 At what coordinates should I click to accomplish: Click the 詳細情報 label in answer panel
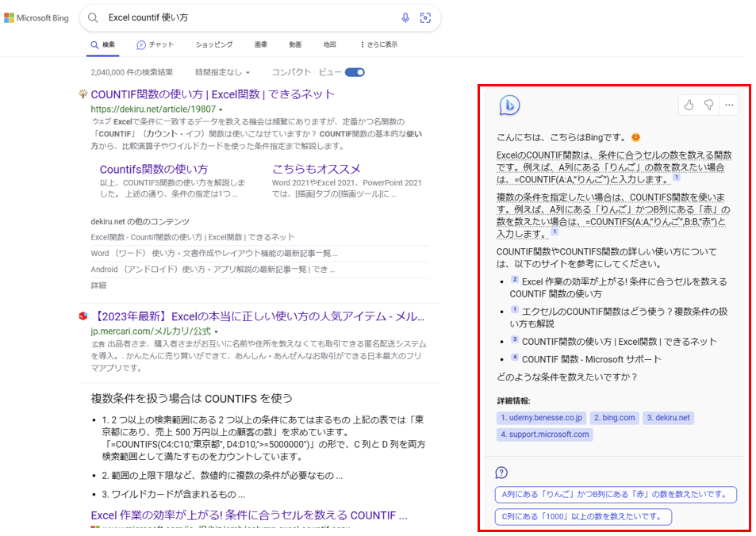coord(513,401)
